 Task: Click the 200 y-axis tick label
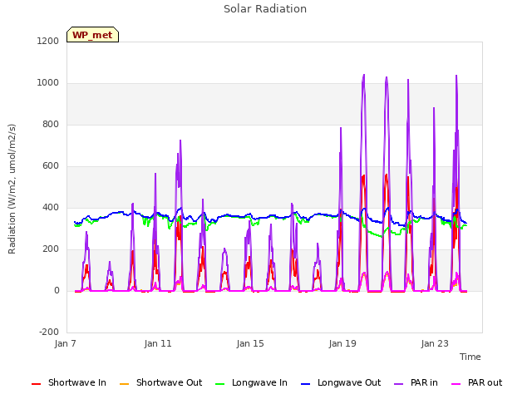[51, 249]
